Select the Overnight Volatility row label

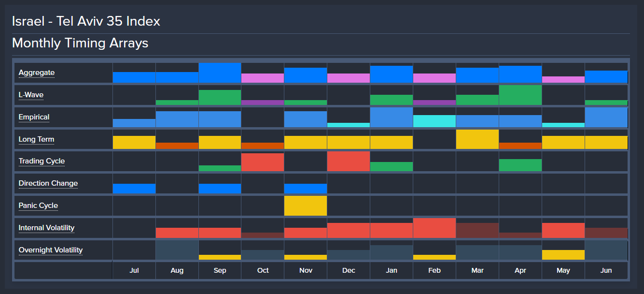[51, 250]
